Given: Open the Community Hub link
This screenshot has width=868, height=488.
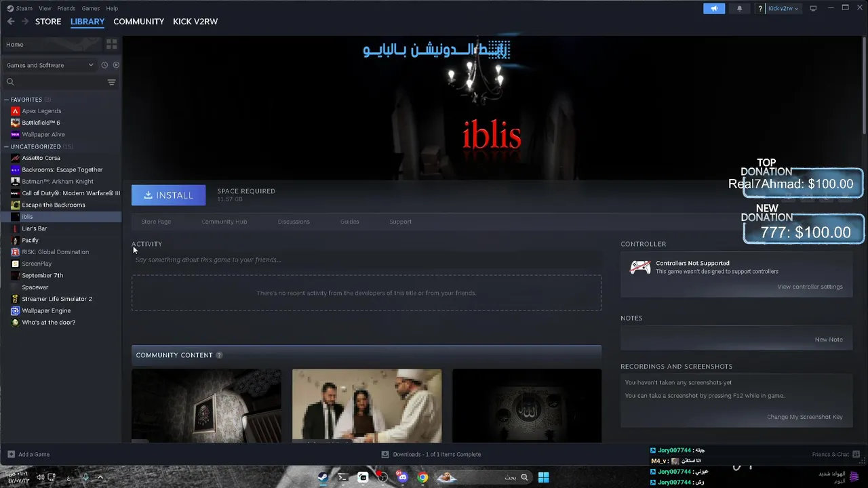Looking at the screenshot, I should pos(224,222).
